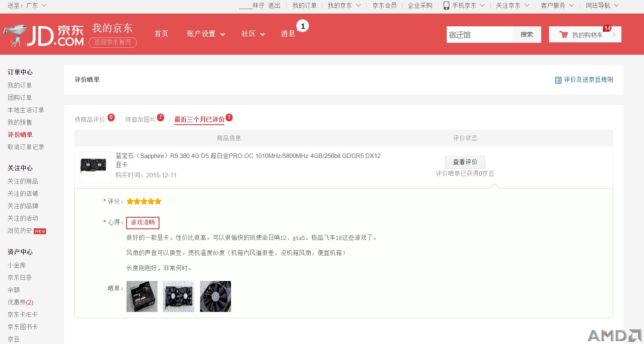Open the 京东会员 link
This screenshot has width=644, height=344.
tap(385, 5)
